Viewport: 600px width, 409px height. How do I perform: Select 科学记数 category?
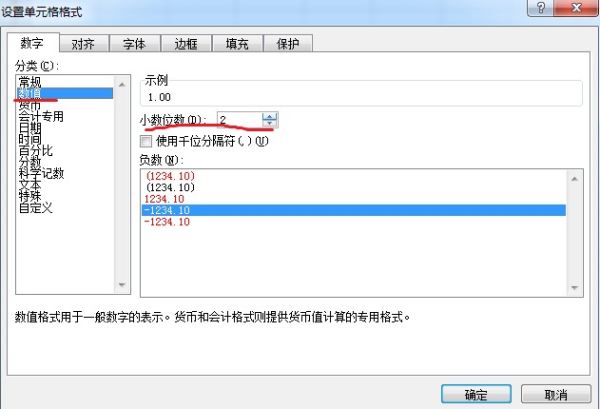pyautogui.click(x=41, y=173)
